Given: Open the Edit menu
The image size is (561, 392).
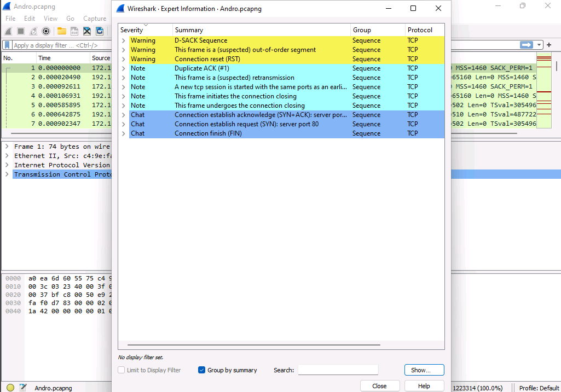Looking at the screenshot, I should tap(30, 19).
